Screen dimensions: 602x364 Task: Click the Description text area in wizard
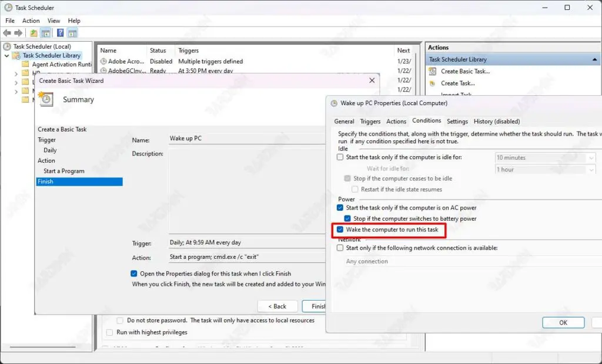point(248,191)
